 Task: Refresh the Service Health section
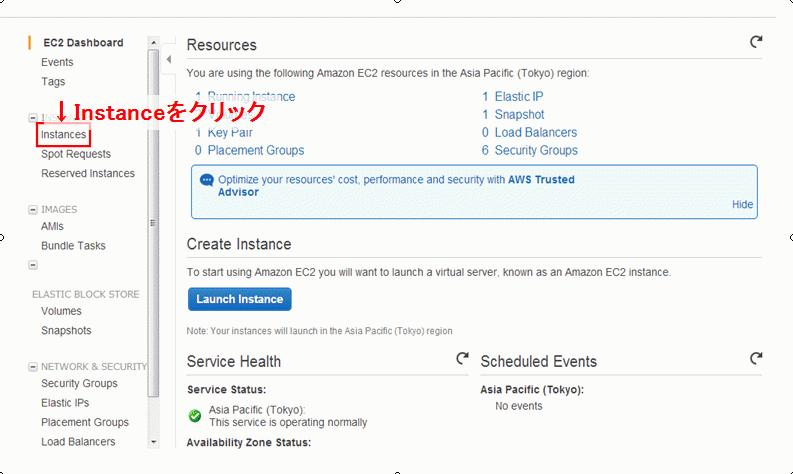(462, 359)
